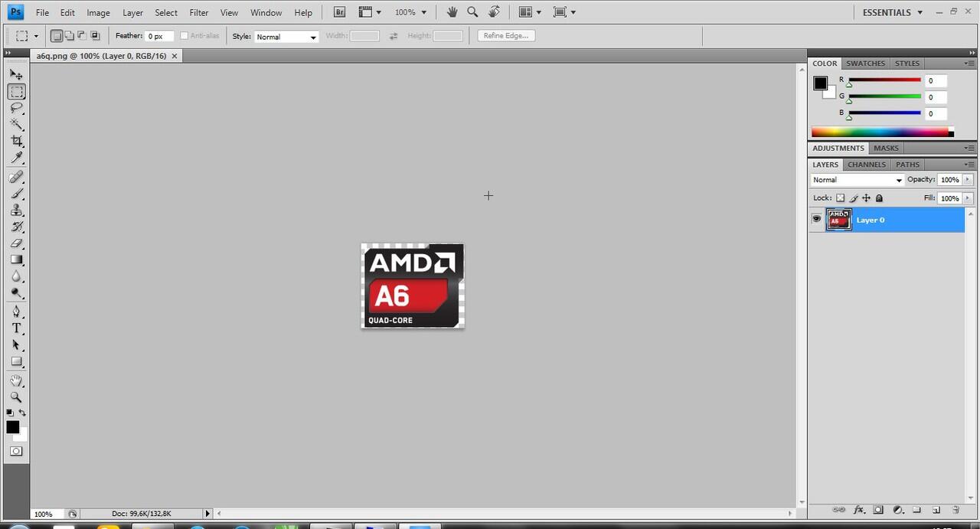Select the Blur tool
The height and width of the screenshot is (529, 980).
tap(16, 276)
